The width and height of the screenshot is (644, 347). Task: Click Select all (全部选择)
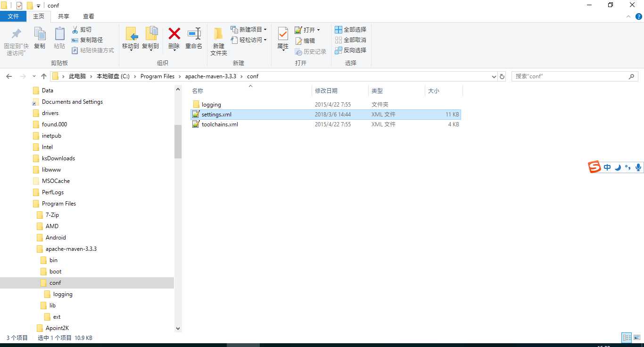click(350, 29)
